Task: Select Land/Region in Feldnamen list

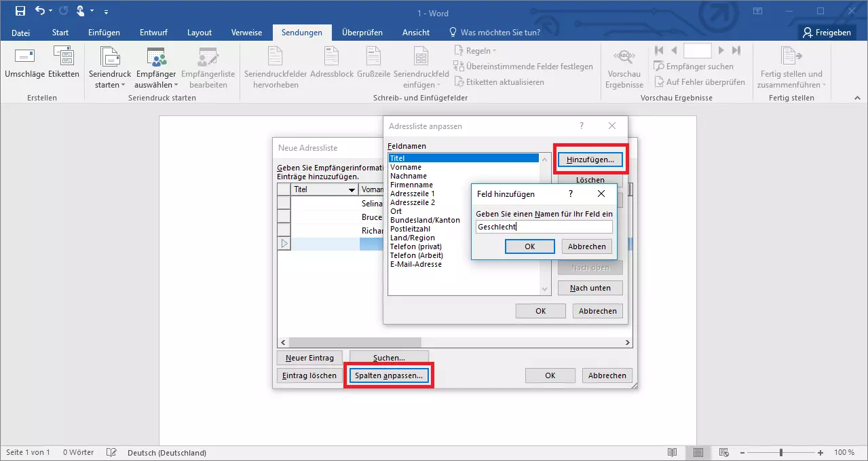Action: 413,238
